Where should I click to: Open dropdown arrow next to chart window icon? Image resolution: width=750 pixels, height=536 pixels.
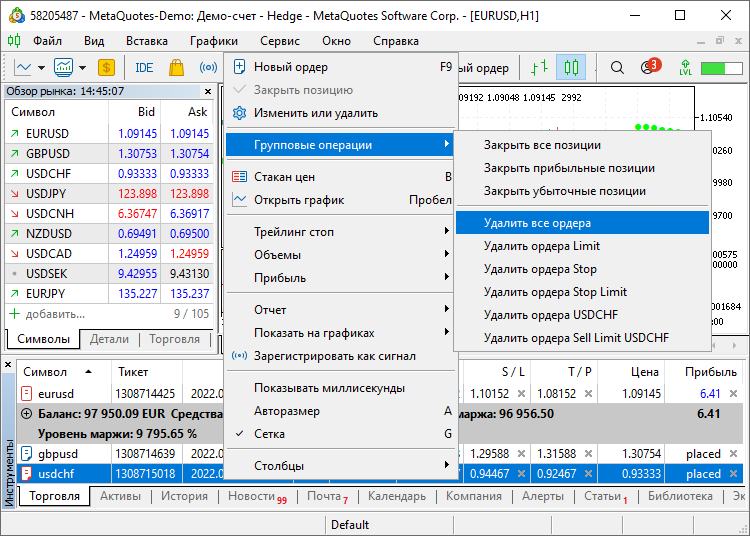(x=82, y=68)
